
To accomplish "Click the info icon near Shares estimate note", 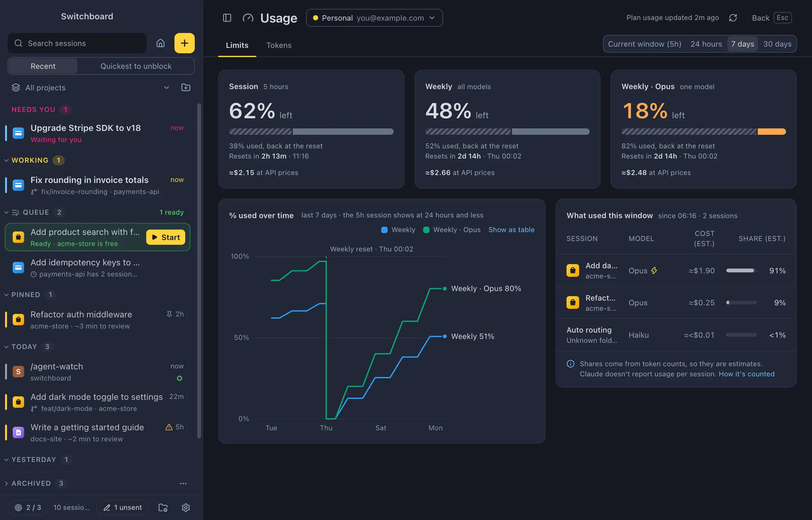I will pos(571,364).
